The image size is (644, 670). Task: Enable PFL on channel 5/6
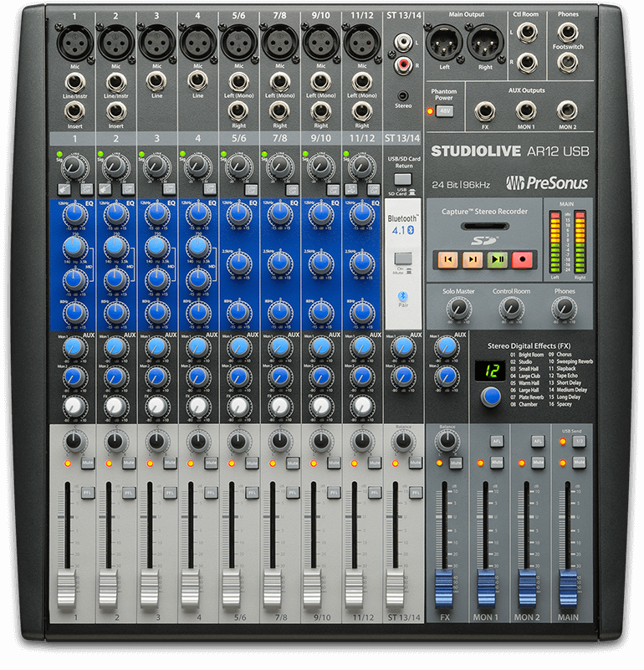(252, 493)
